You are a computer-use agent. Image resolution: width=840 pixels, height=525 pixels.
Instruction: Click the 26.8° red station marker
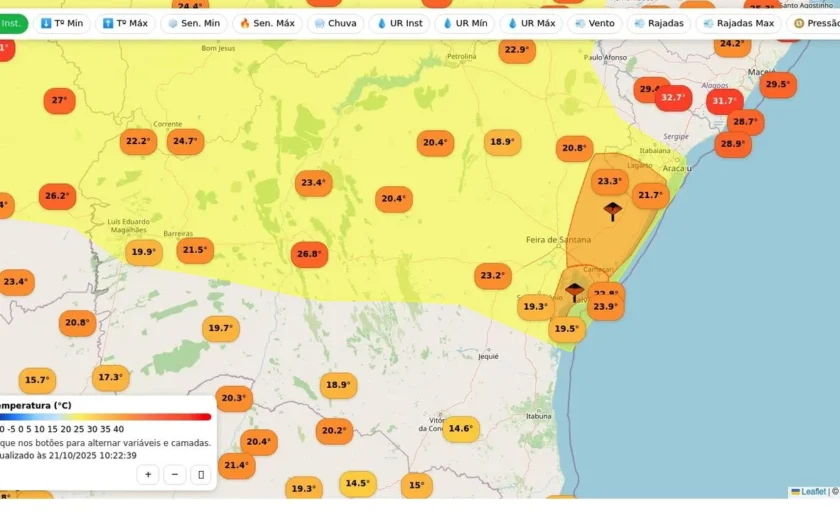(x=310, y=254)
